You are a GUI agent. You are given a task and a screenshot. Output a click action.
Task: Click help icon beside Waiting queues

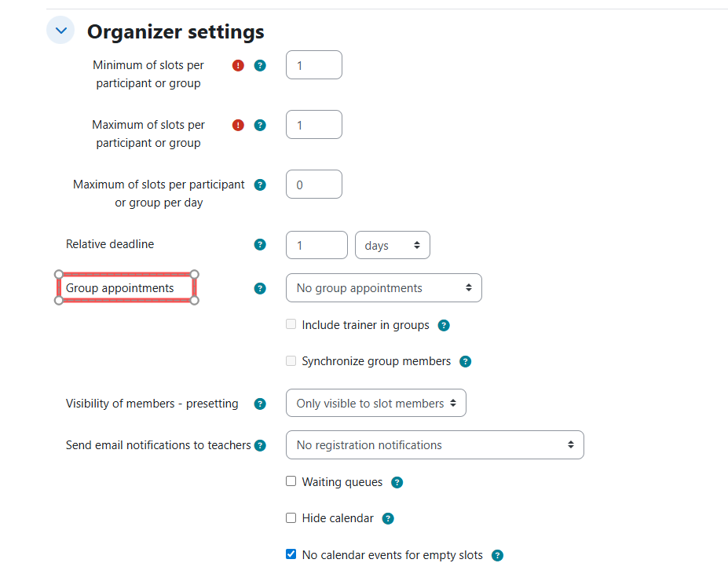tap(397, 482)
